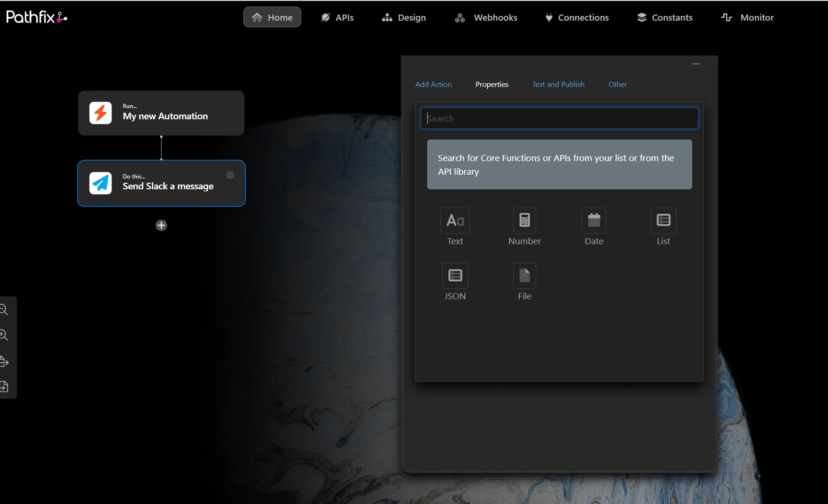Choose the Date core function
Image resolution: width=828 pixels, height=504 pixels.
point(594,227)
